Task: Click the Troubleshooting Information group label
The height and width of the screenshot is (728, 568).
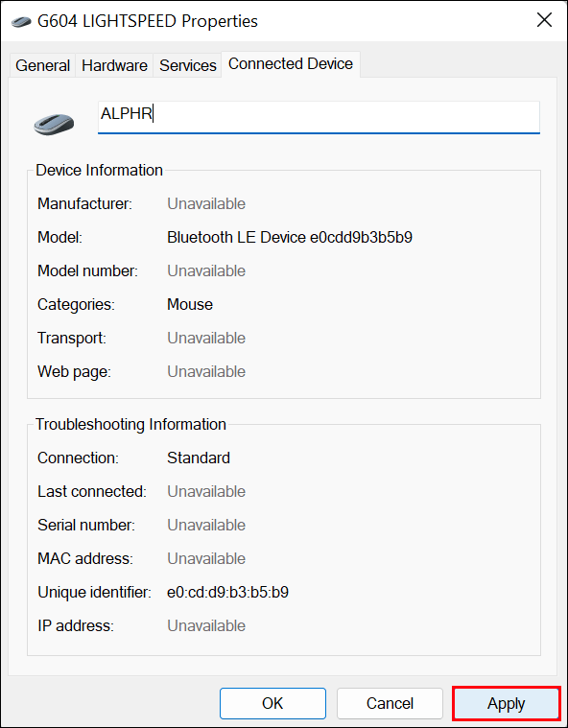Action: coord(131,424)
